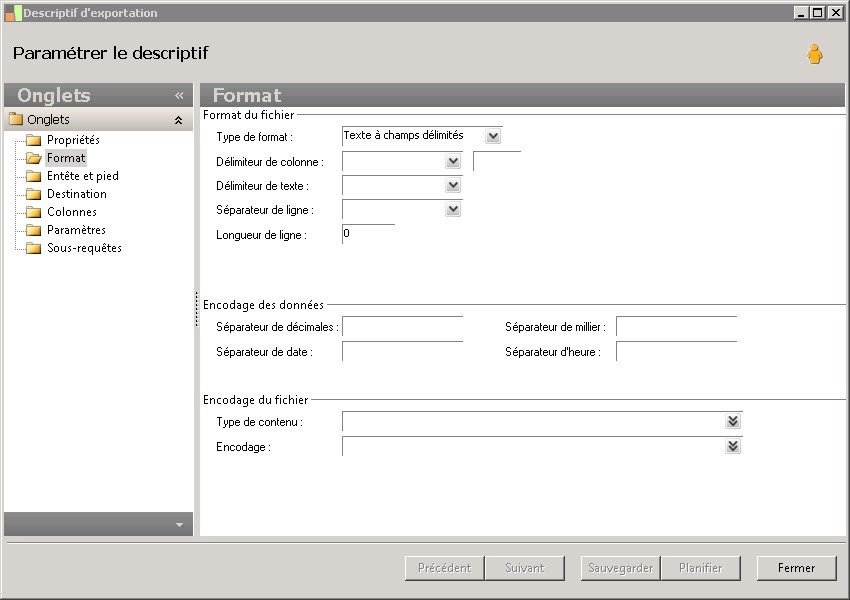Collapse the Onglets tree section
Viewport: 850px width, 600px height.
point(178,120)
